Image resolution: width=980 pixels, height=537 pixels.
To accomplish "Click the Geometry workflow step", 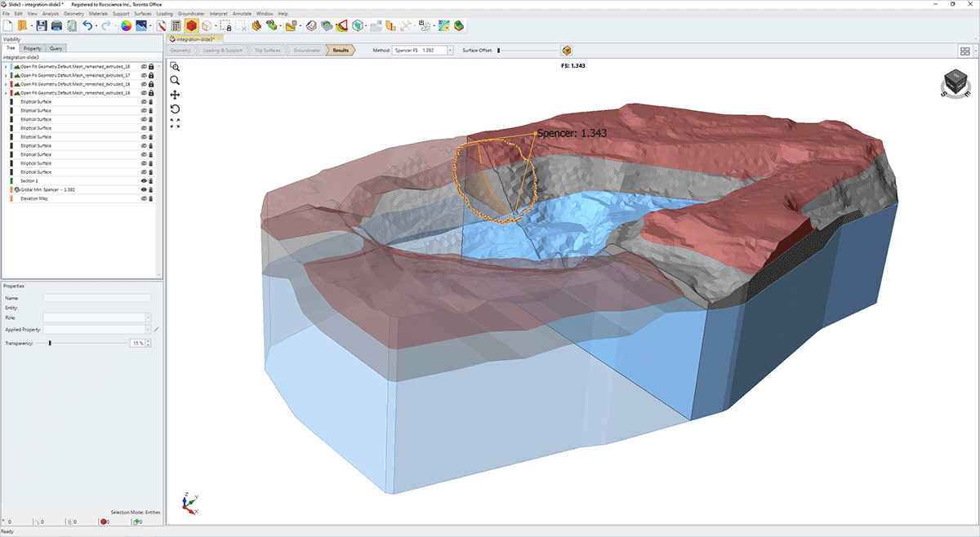I will (180, 51).
